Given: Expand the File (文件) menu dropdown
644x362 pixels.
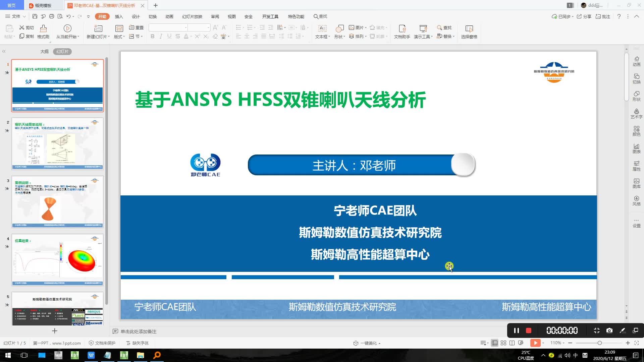Looking at the screenshot, I should tap(16, 16).
